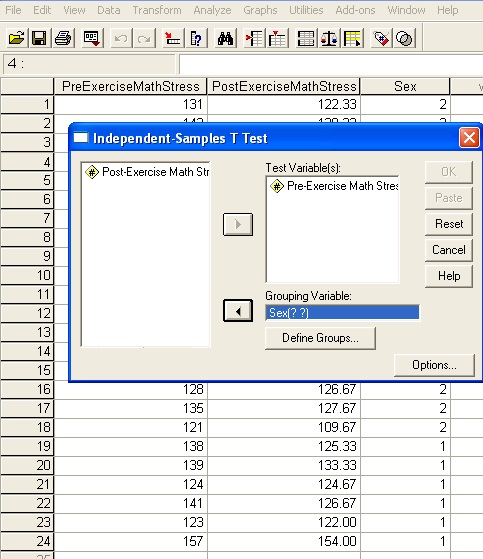Open the Utilities menu

tap(306, 10)
